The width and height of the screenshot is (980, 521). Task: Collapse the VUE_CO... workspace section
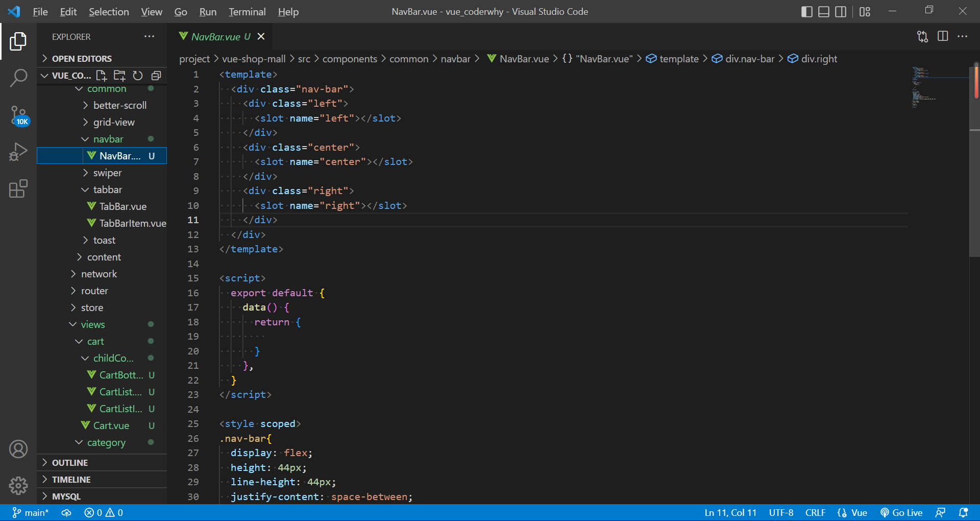click(x=65, y=76)
